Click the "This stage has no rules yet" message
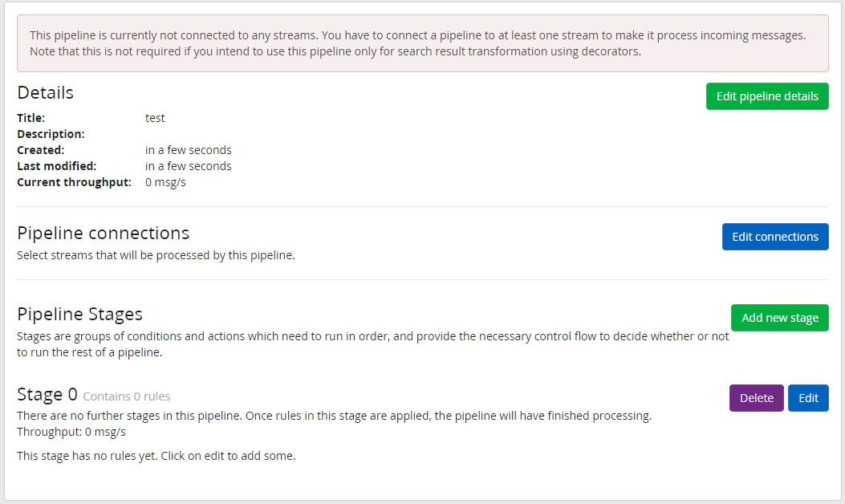Viewport: 845px width, 504px height. 156,456
